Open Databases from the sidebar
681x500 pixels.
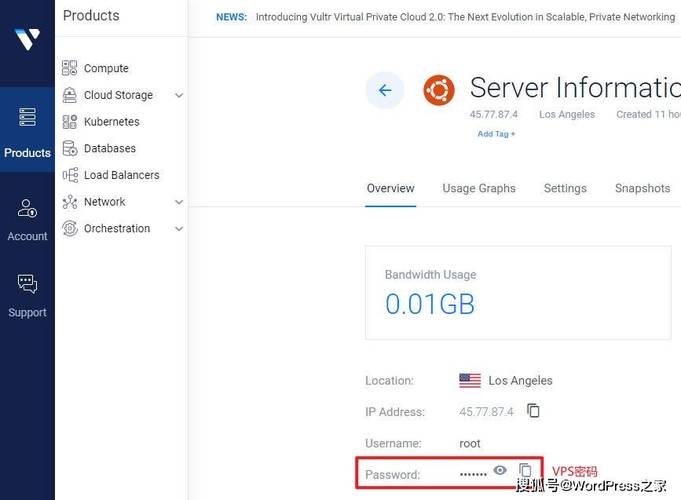click(x=109, y=148)
